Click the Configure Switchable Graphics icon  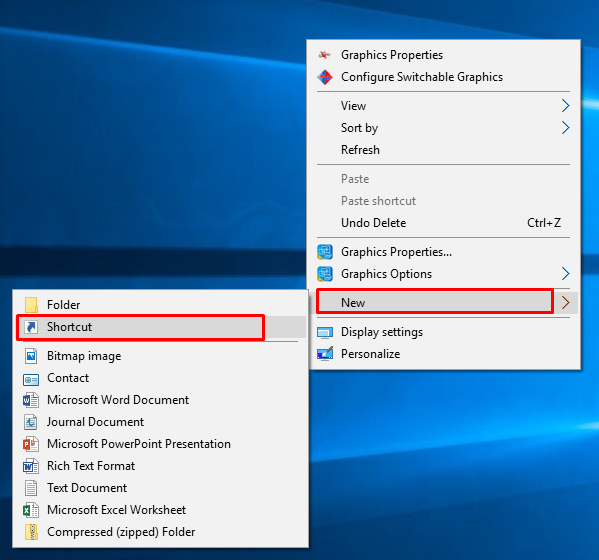pyautogui.click(x=325, y=77)
